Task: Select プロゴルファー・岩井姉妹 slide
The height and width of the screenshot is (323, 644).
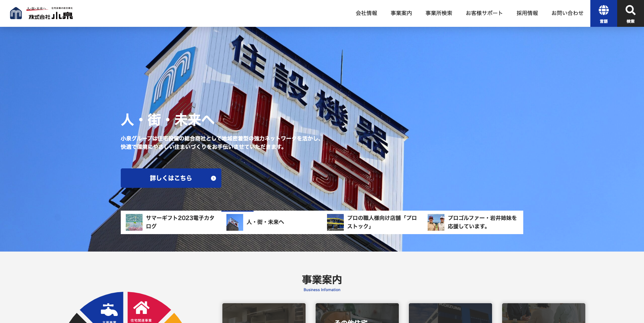Action: pyautogui.click(x=473, y=222)
